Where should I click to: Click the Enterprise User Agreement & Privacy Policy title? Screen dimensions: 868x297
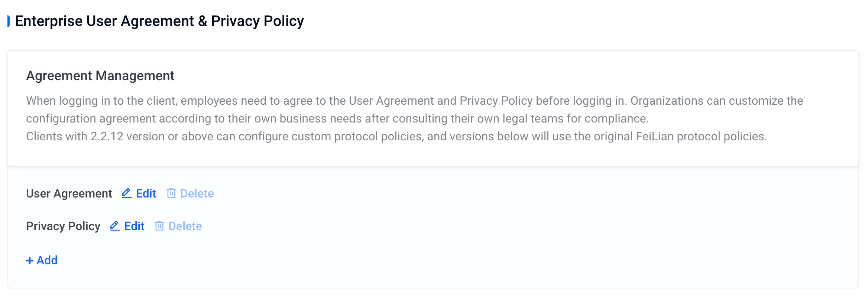pyautogui.click(x=159, y=21)
